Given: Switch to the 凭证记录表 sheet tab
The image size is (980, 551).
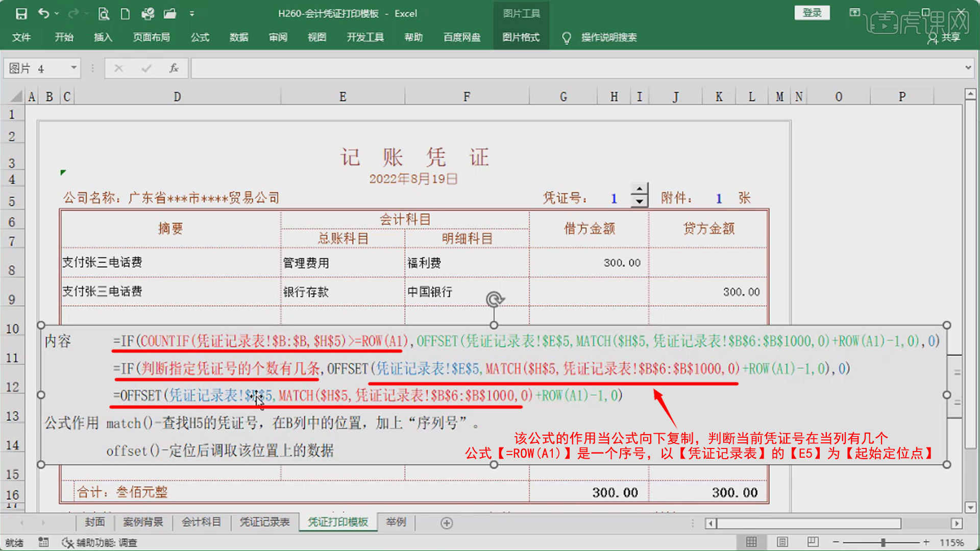Looking at the screenshot, I should click(x=264, y=522).
